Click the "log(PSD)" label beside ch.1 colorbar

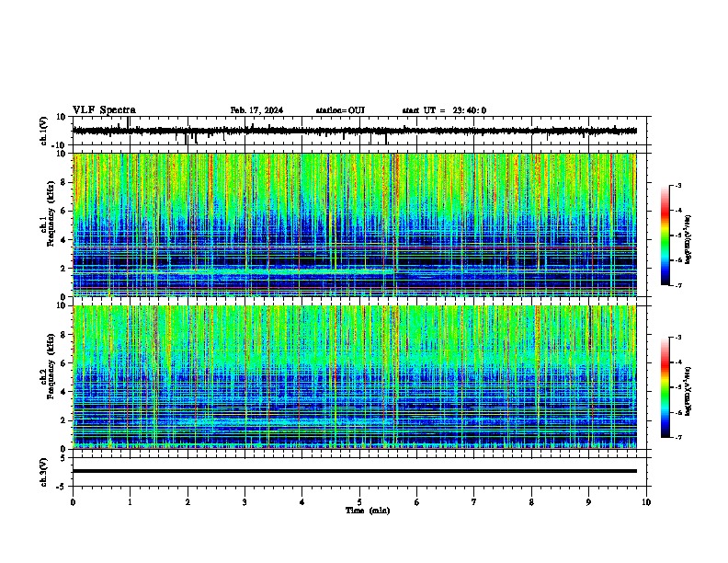(x=688, y=239)
